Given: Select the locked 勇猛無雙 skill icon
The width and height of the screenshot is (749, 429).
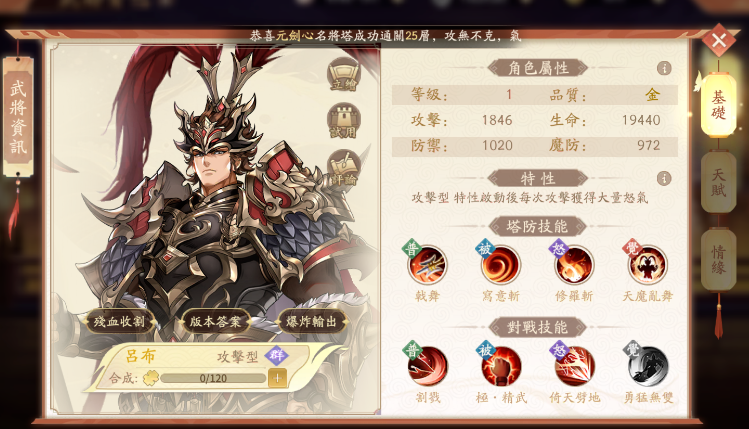Looking at the screenshot, I should (x=648, y=366).
